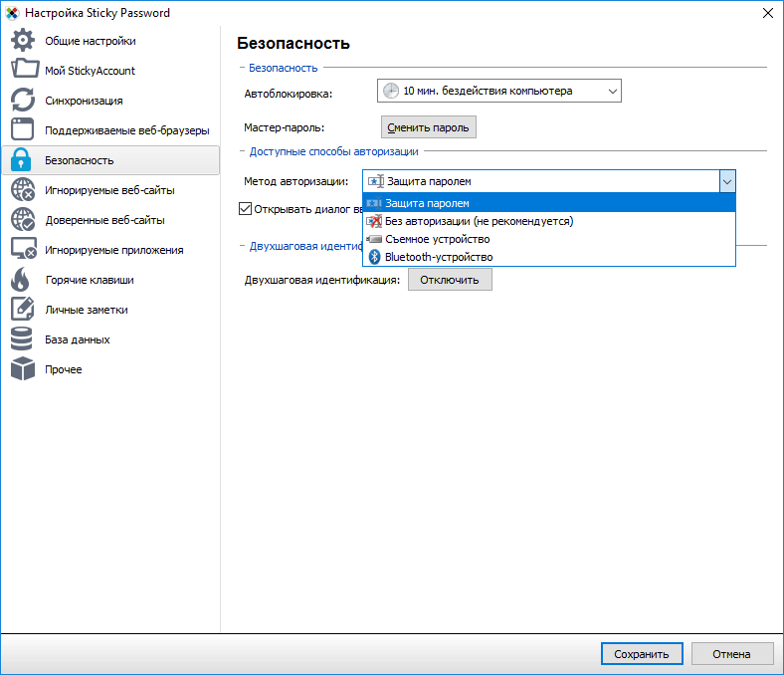Open Поддерживаемые веб-браузеры section

110,130
